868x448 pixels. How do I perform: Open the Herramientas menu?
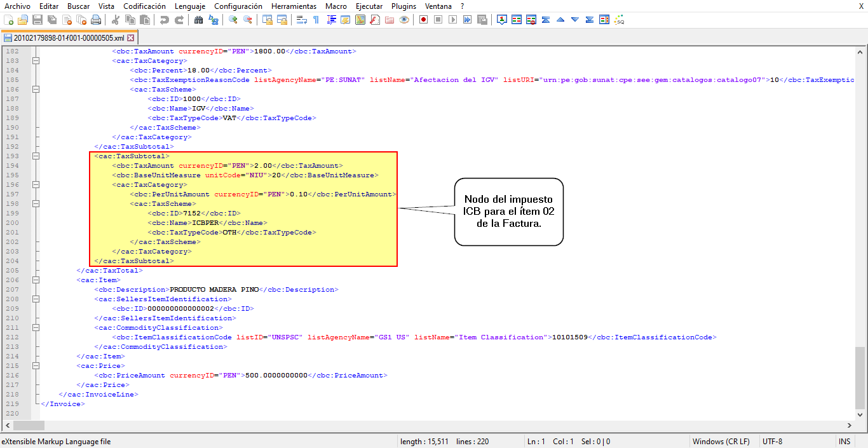point(294,6)
